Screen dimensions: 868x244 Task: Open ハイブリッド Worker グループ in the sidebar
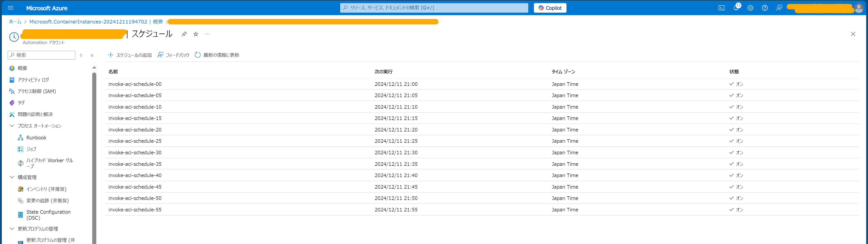pyautogui.click(x=49, y=163)
